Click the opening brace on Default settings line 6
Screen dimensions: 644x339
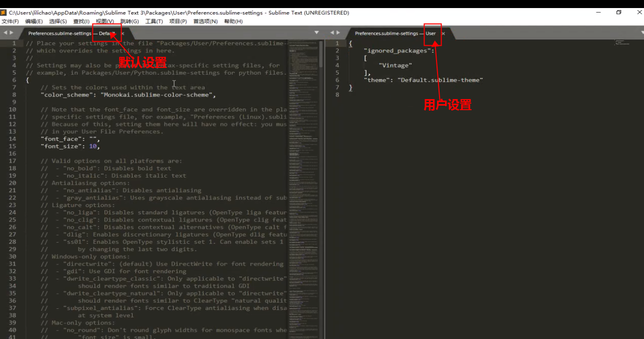[x=28, y=80]
